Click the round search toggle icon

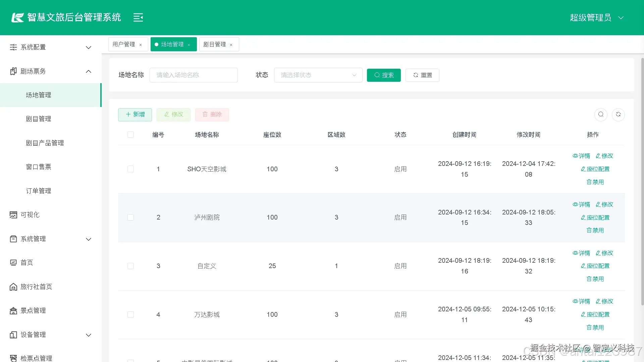click(x=601, y=115)
